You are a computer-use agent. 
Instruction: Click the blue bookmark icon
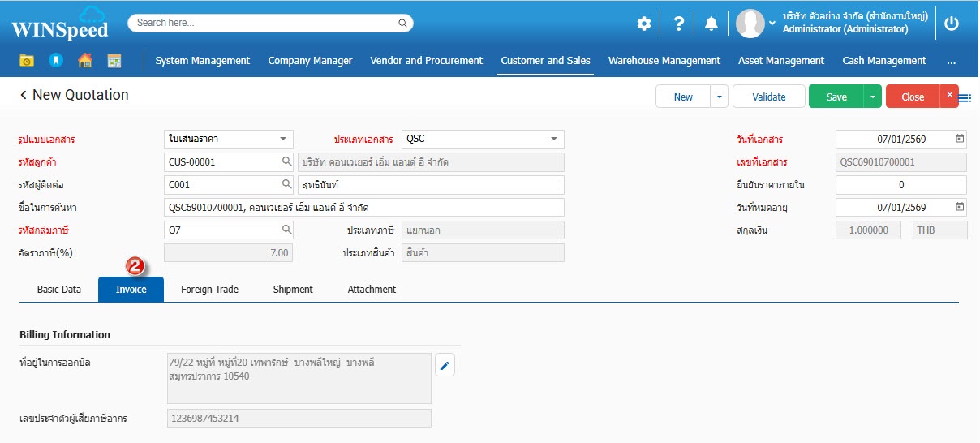point(55,61)
